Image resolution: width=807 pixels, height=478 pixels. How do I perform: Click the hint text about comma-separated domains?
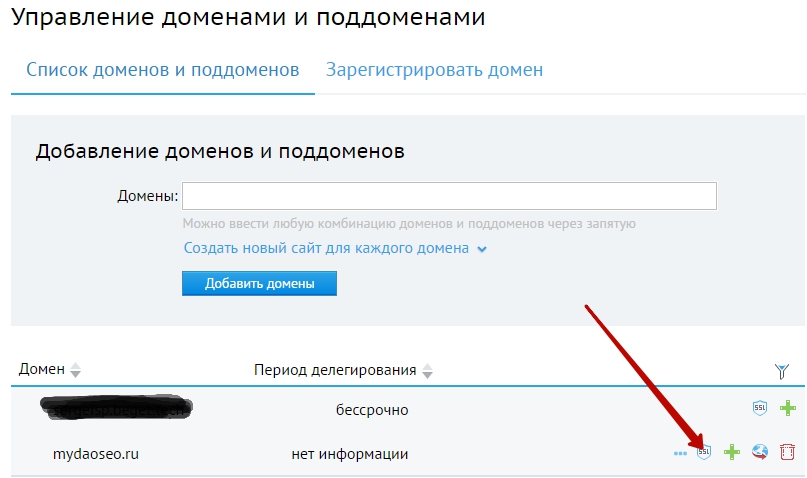(x=409, y=224)
